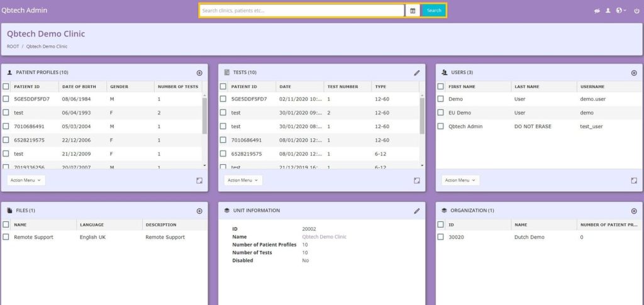Click the Search button
644x305 pixels.
point(434,11)
